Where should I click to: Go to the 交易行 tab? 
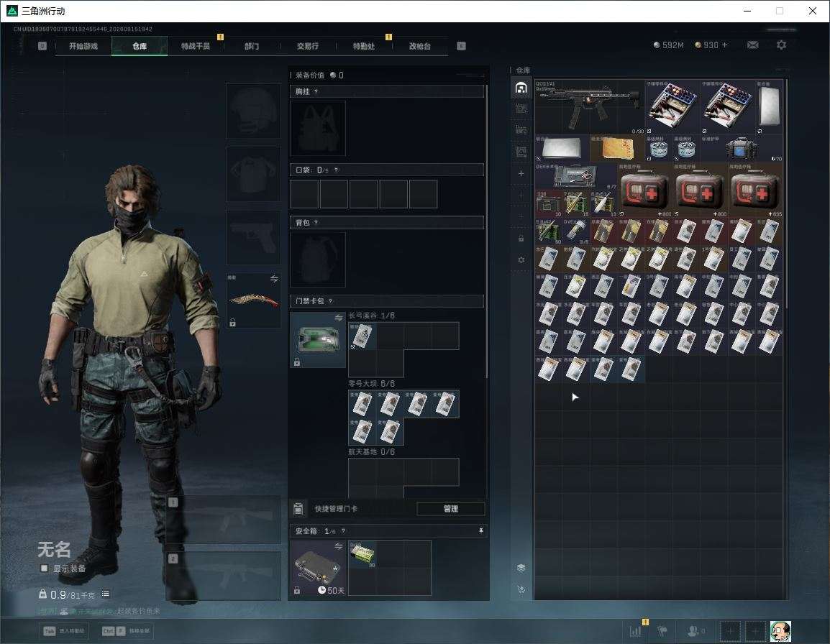[308, 46]
